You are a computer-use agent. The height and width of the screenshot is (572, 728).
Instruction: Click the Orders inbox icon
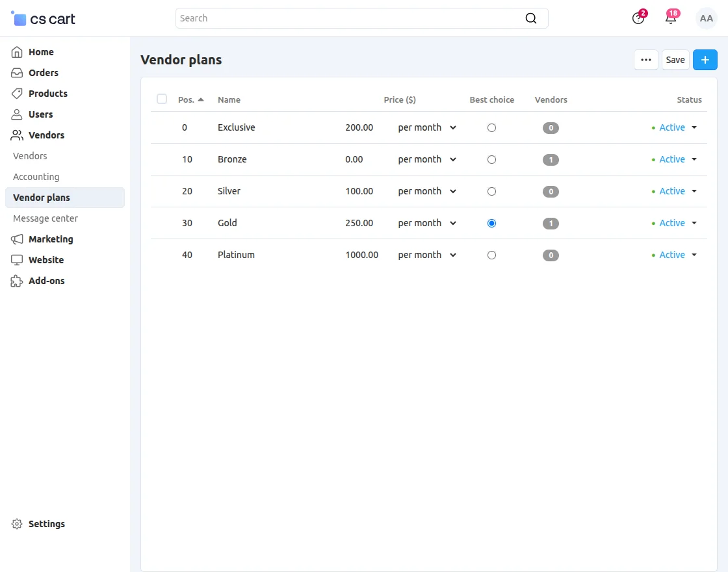[x=17, y=73]
